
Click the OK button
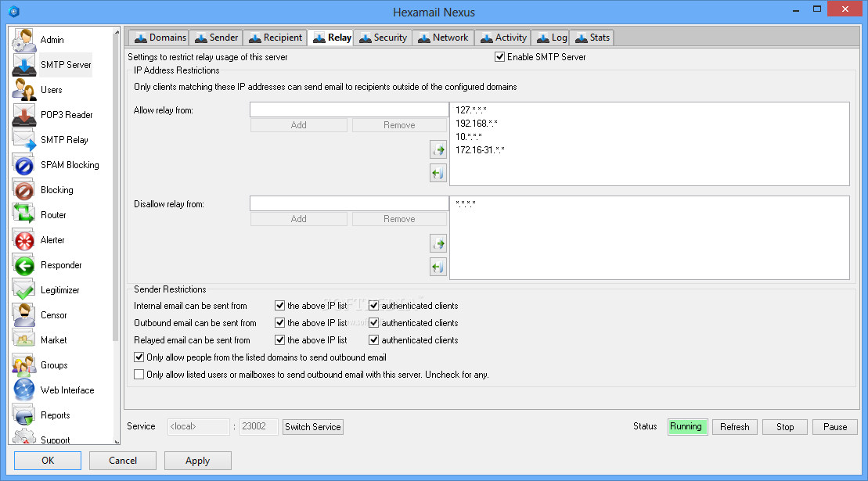48,461
